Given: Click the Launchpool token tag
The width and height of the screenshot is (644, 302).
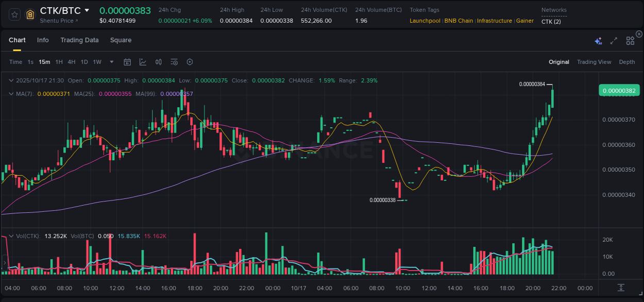Looking at the screenshot, I should pyautogui.click(x=425, y=21).
